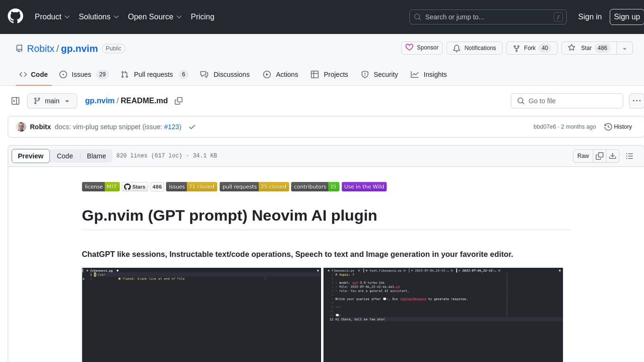Open the linked issue #123
The image size is (644, 362).
(x=171, y=127)
